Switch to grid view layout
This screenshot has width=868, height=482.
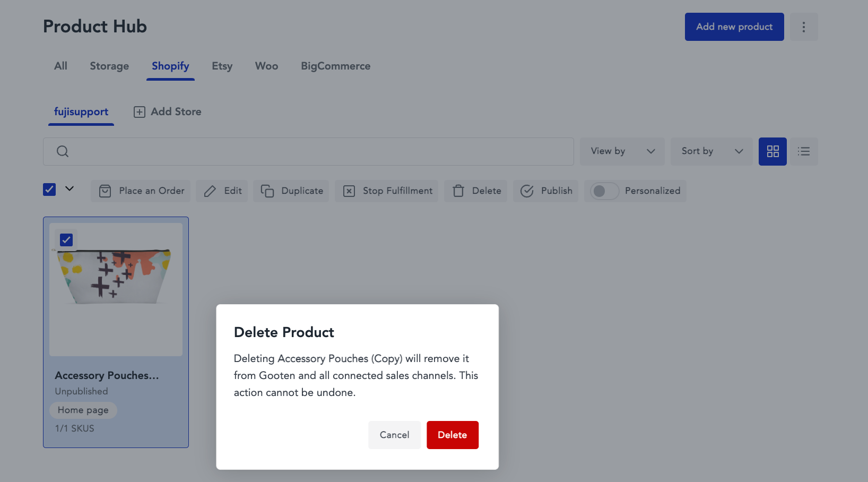point(772,151)
